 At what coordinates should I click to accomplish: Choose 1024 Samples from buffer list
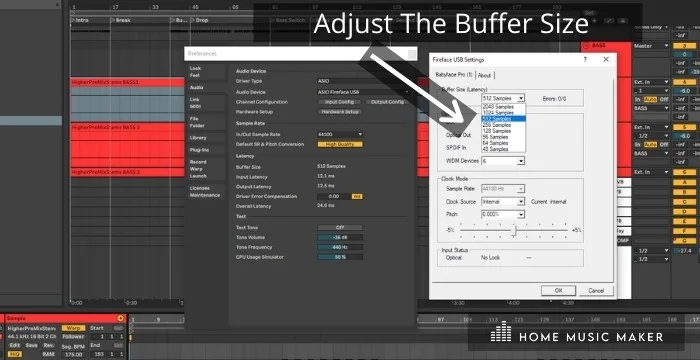tap(504, 113)
